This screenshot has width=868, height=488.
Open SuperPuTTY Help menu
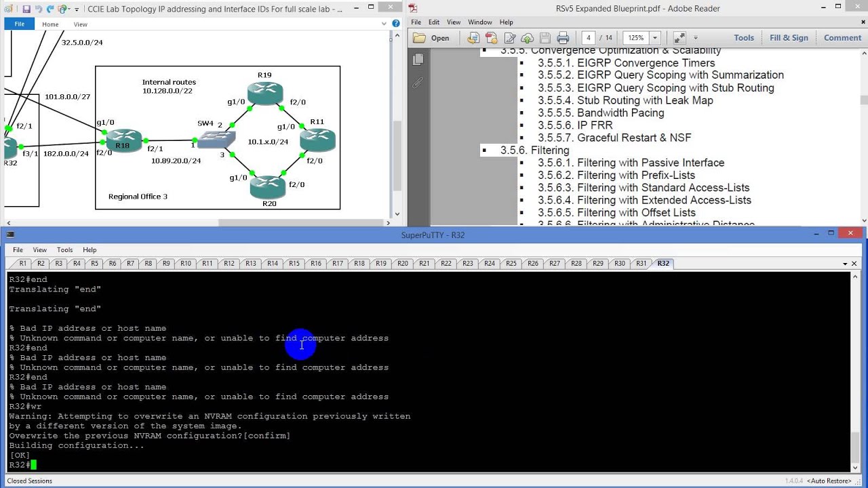[x=90, y=249]
